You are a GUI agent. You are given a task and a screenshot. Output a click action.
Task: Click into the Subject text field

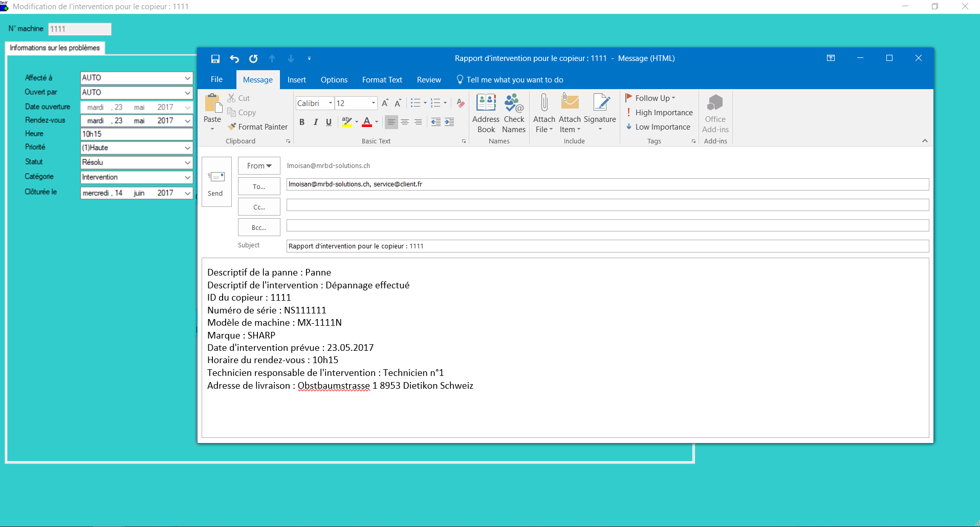click(x=607, y=246)
